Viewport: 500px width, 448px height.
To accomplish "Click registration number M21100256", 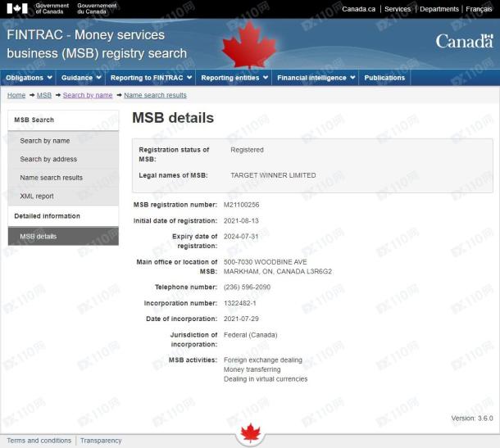I will [x=241, y=205].
